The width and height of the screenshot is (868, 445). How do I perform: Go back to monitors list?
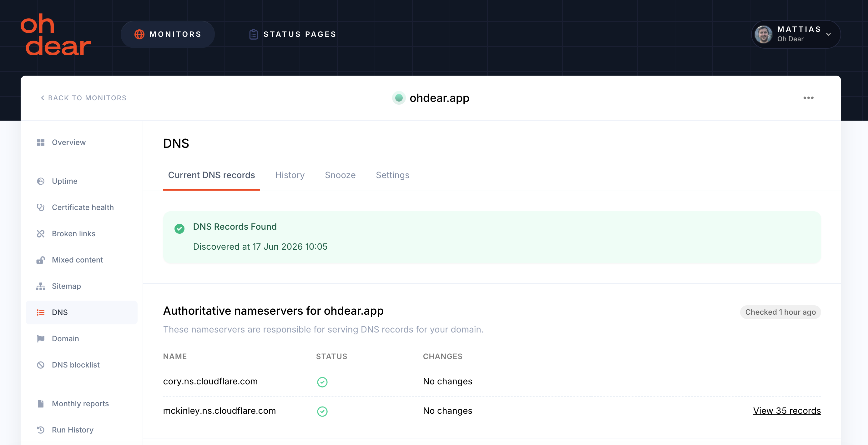(x=83, y=98)
